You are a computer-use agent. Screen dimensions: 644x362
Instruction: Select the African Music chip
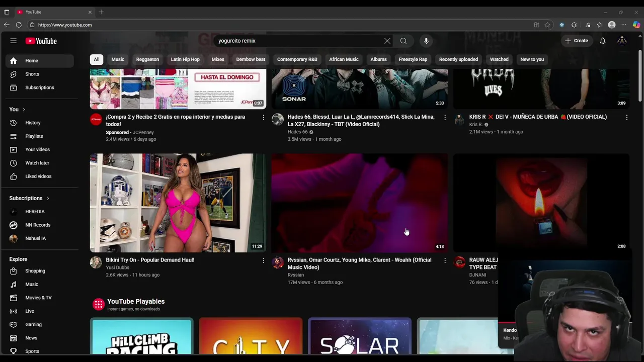click(344, 59)
